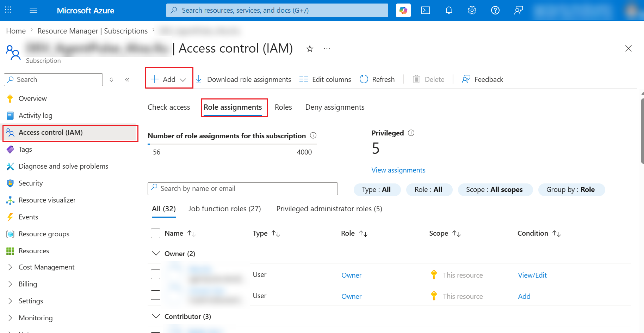This screenshot has width=644, height=333.
Task: Open the more options ellipsis next to title
Action: tap(327, 48)
